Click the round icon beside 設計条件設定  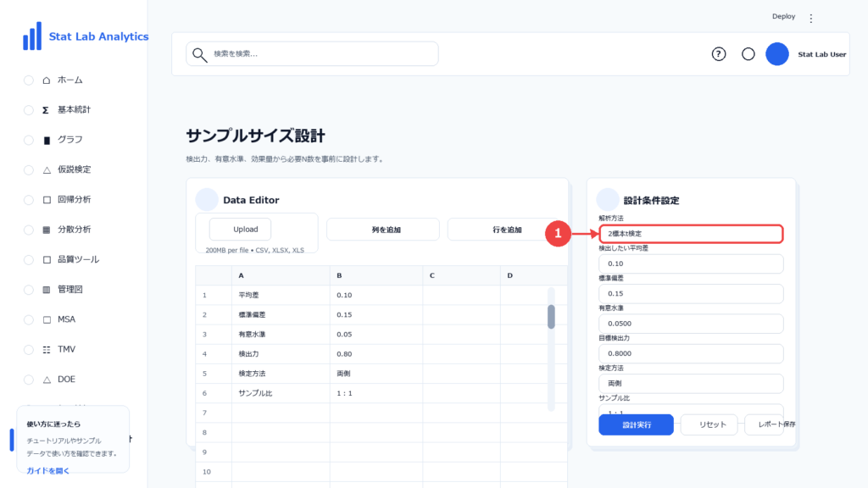tap(607, 200)
